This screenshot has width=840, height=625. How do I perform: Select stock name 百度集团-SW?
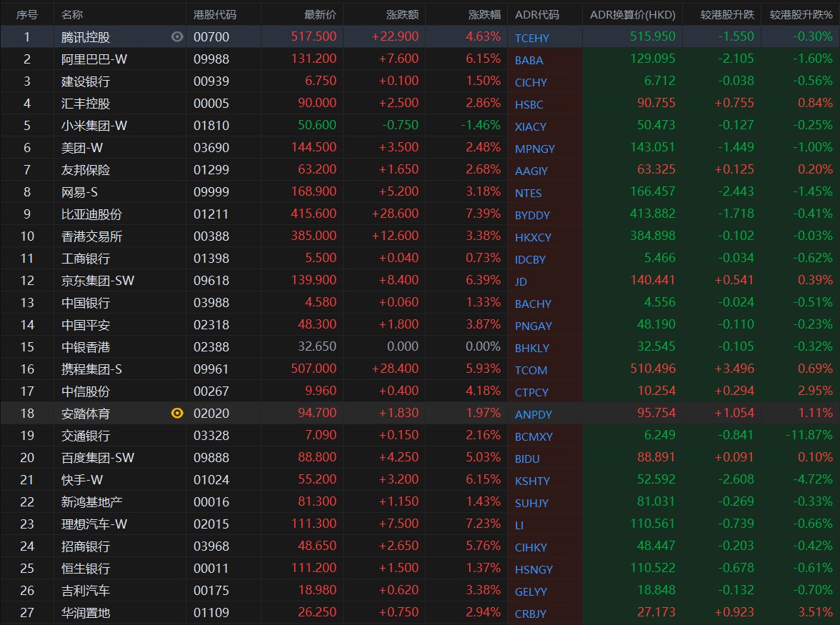pyautogui.click(x=97, y=457)
